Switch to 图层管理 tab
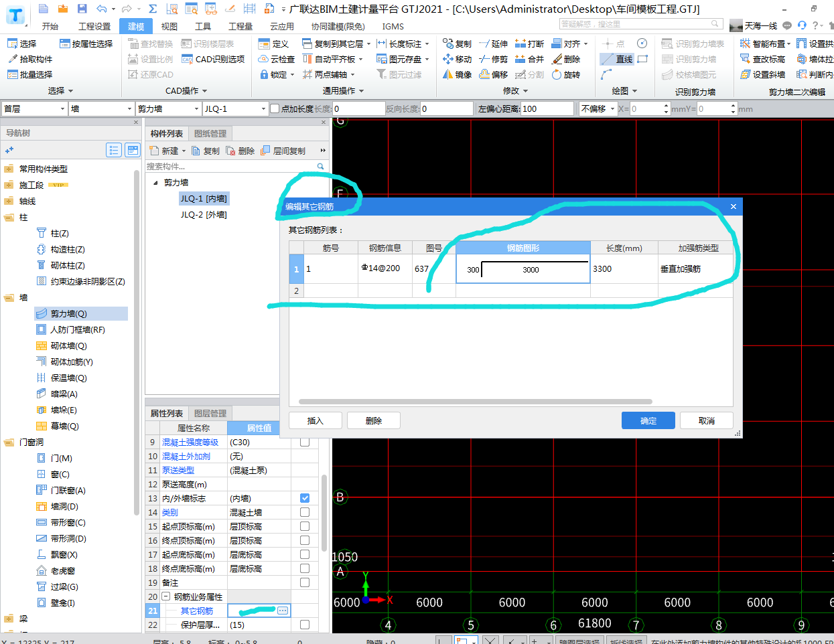The height and width of the screenshot is (644, 834). (210, 413)
